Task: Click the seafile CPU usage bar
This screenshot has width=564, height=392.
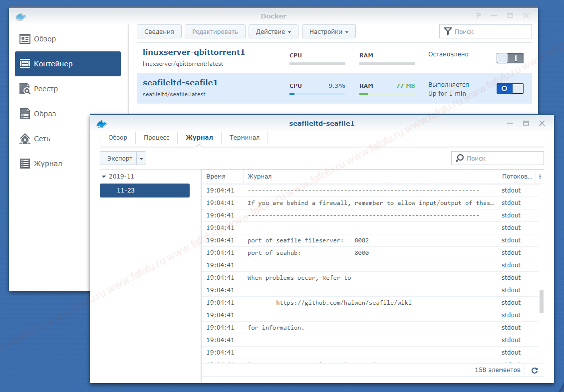Action: pyautogui.click(x=317, y=94)
